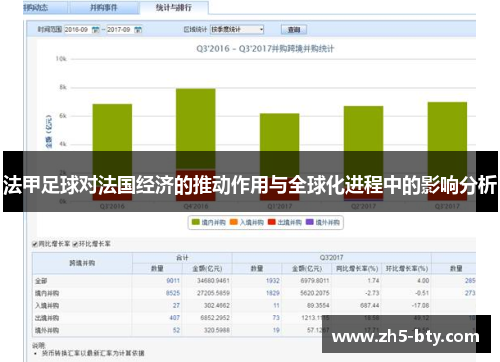Click the 入境并购 row label in table
This screenshot has width=500, height=362.
47,306
